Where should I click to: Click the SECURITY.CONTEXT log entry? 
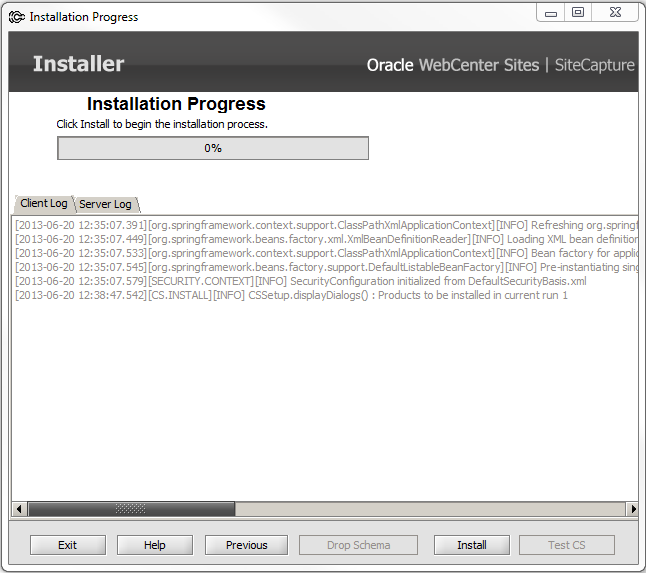pyautogui.click(x=301, y=281)
